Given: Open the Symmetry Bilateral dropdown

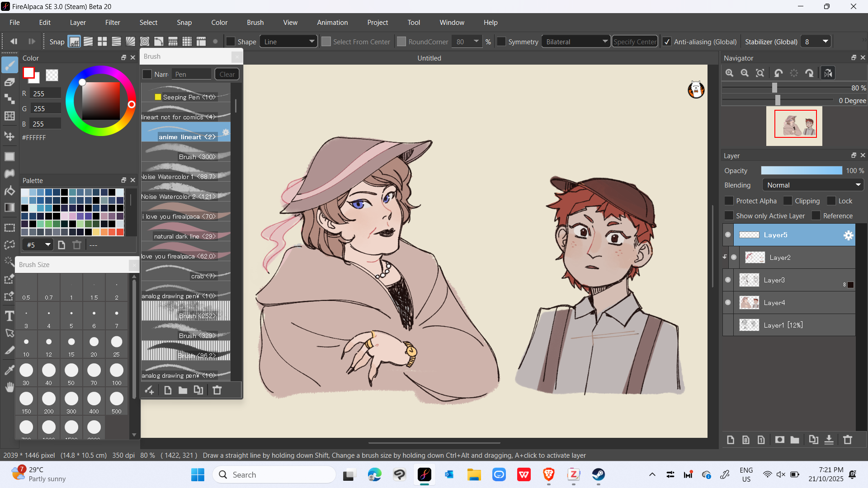Looking at the screenshot, I should pos(576,42).
